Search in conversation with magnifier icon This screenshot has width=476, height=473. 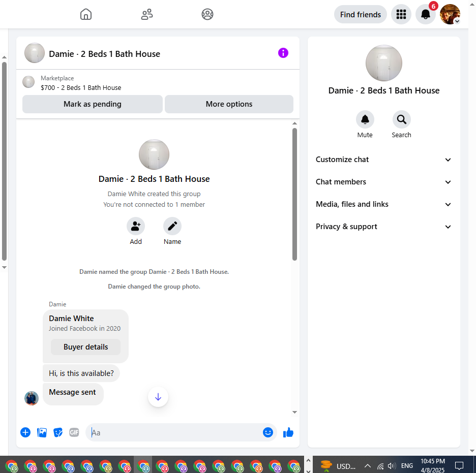pyautogui.click(x=401, y=119)
